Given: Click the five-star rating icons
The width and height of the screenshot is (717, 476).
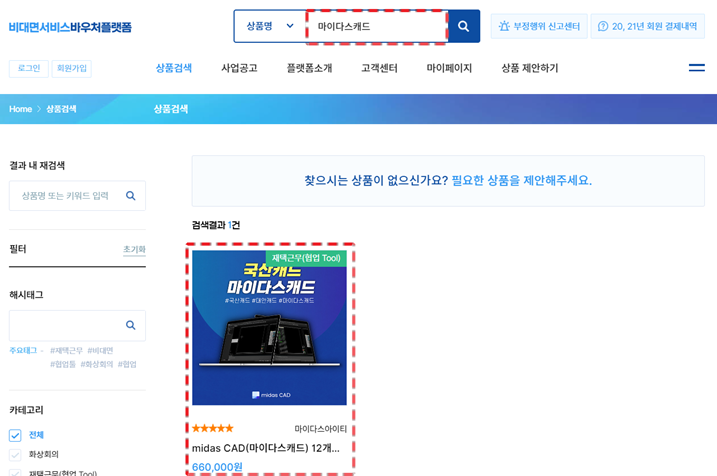Looking at the screenshot, I should (x=213, y=428).
